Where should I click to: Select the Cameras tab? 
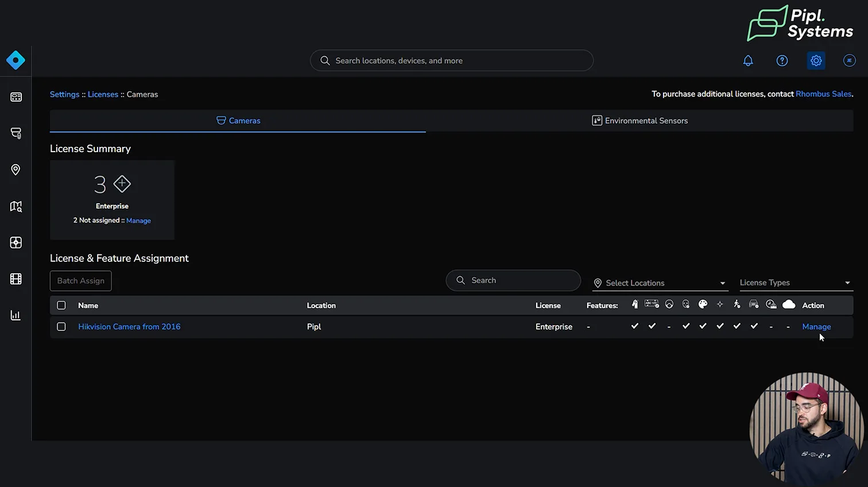(238, 121)
